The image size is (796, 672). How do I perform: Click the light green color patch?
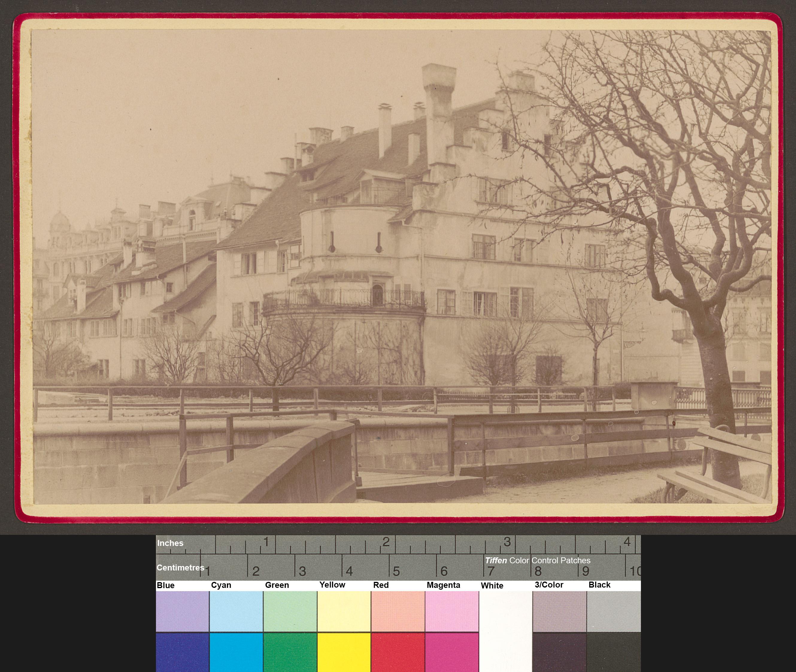tap(290, 611)
